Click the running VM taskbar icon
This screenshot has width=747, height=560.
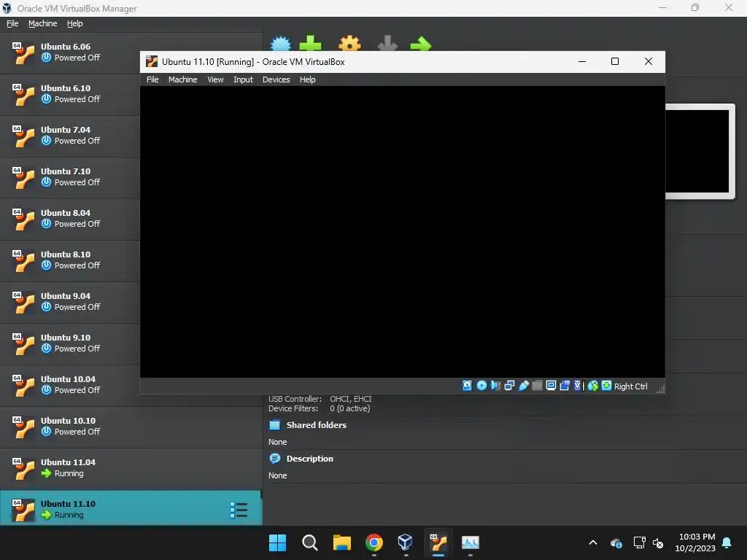(x=438, y=542)
